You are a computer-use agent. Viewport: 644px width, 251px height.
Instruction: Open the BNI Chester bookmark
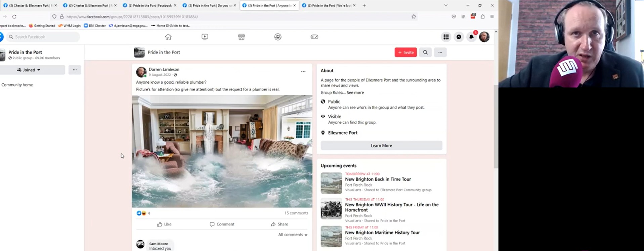pos(95,26)
